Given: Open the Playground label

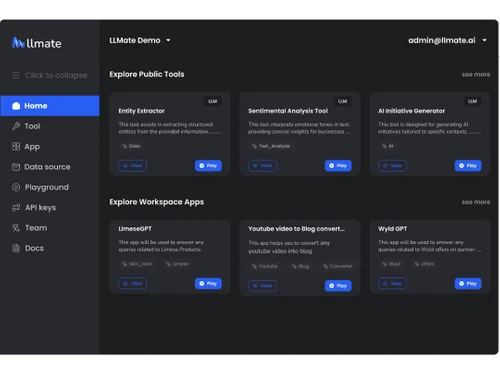Looking at the screenshot, I should 47,187.
